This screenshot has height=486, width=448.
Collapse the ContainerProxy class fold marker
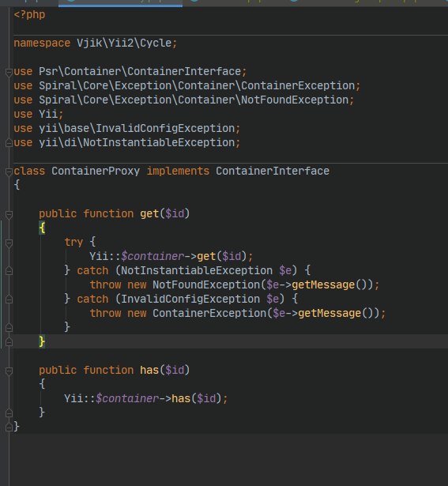pos(9,171)
